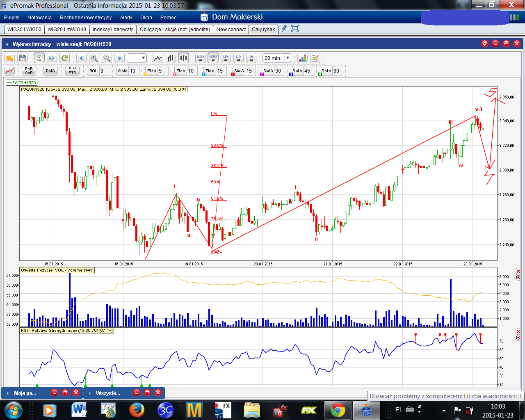
Task: Click the pencil notes edit icon
Action: click(x=315, y=58)
